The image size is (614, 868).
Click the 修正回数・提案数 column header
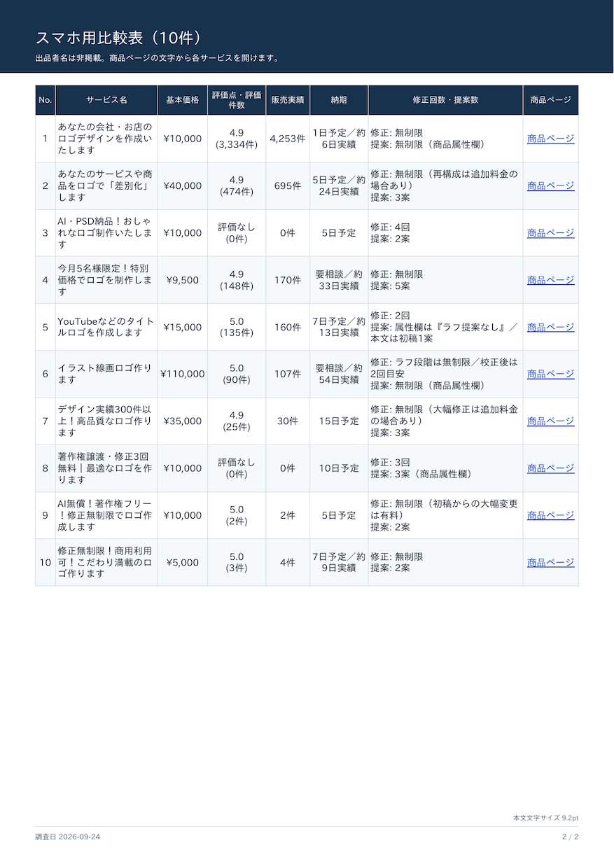tap(445, 100)
